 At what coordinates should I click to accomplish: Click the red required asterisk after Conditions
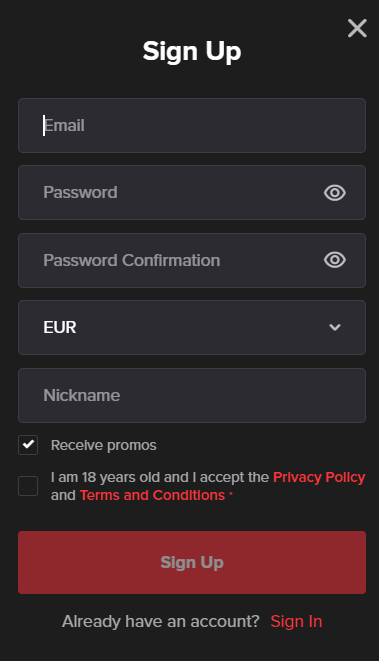[231, 493]
